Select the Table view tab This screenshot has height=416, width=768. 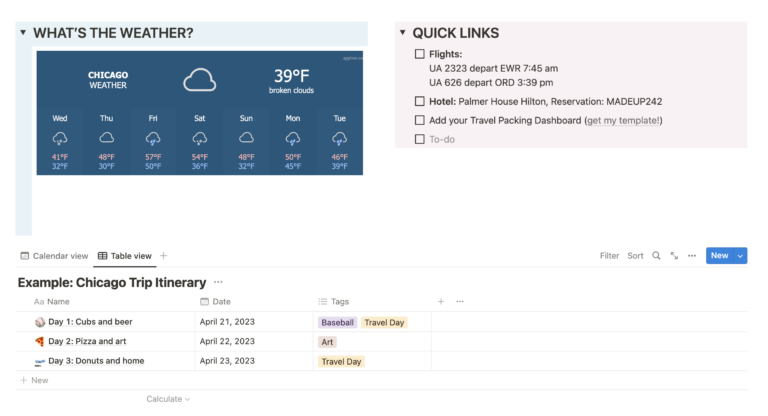pyautogui.click(x=125, y=256)
